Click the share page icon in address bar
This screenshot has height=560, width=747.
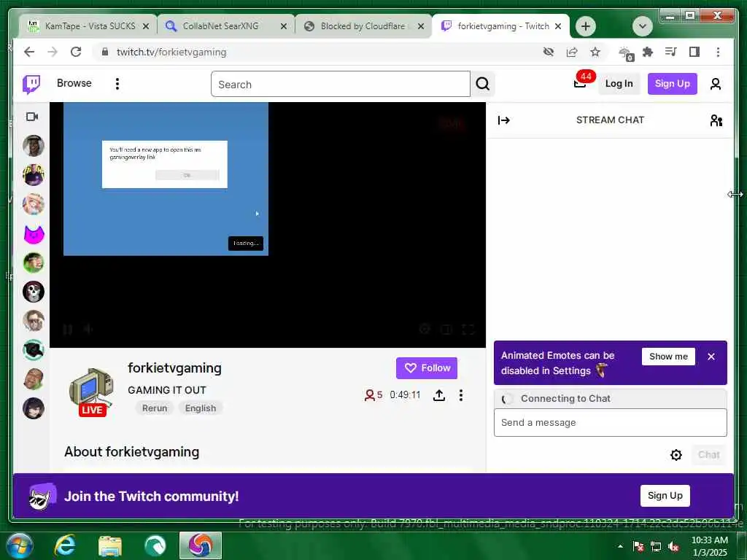[x=572, y=52]
